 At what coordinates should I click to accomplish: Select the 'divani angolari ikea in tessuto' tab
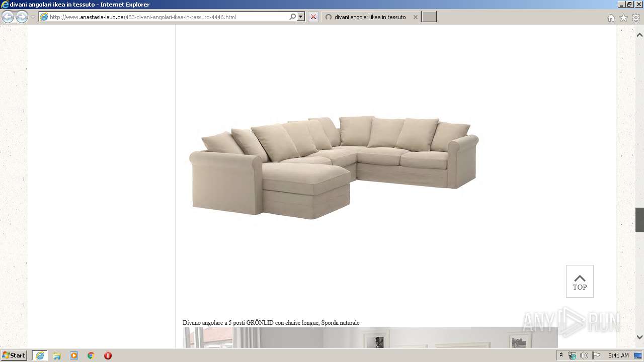(370, 17)
